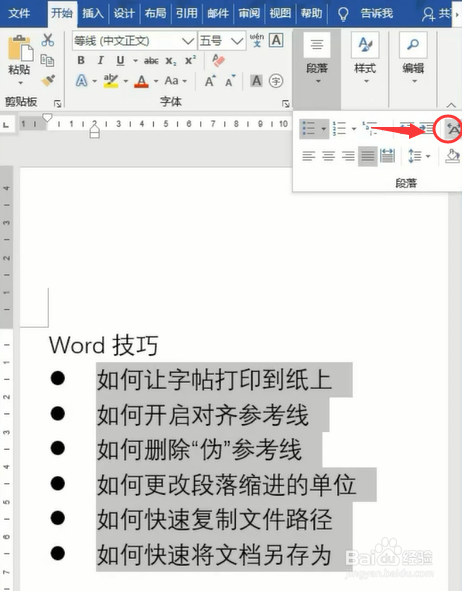Open the numbering library dropdown arrow
The width and height of the screenshot is (462, 591).
354,129
